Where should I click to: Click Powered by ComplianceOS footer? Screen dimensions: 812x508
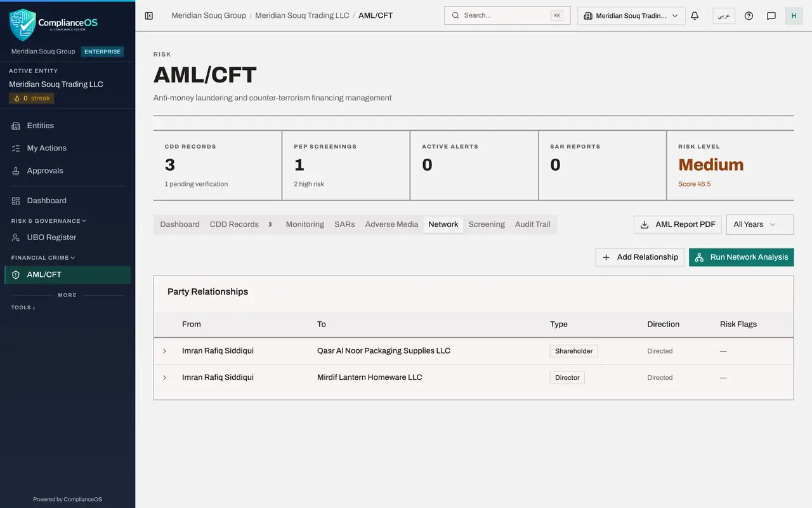tap(67, 500)
